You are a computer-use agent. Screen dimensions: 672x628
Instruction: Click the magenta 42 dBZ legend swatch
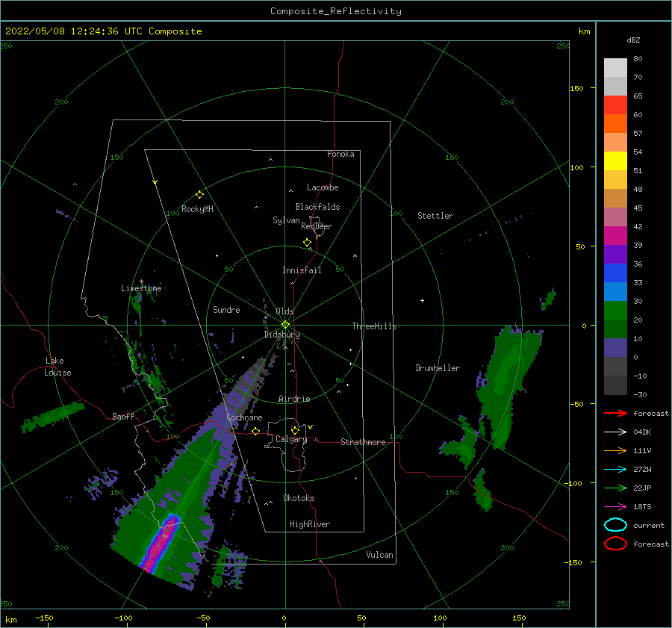click(615, 236)
